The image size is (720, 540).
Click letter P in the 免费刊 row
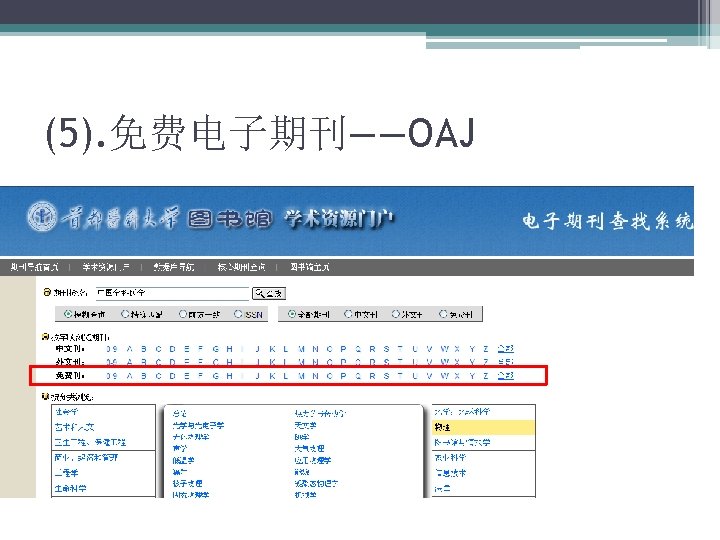[x=343, y=376]
